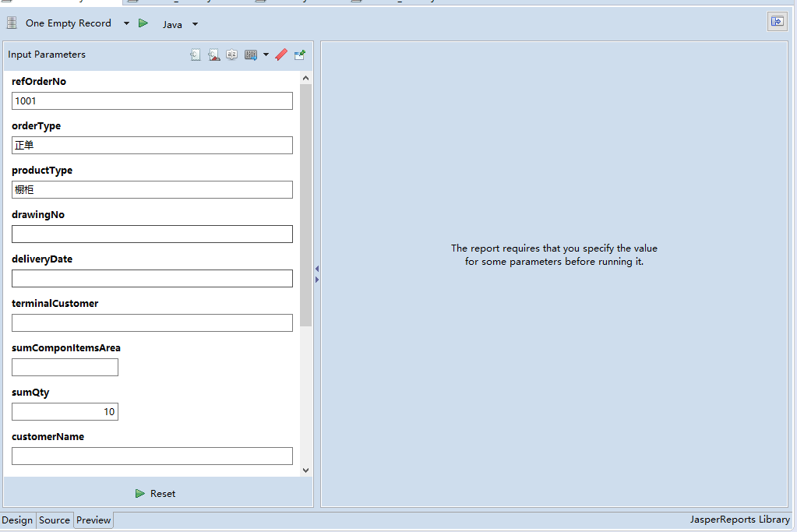Click the Input Parameters panel title
This screenshot has width=797, height=532.
[47, 55]
